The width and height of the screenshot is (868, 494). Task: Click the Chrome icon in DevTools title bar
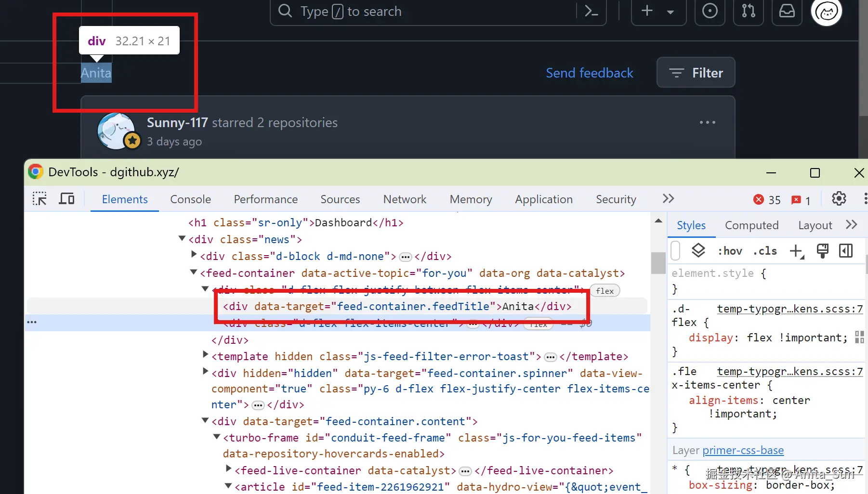(35, 172)
